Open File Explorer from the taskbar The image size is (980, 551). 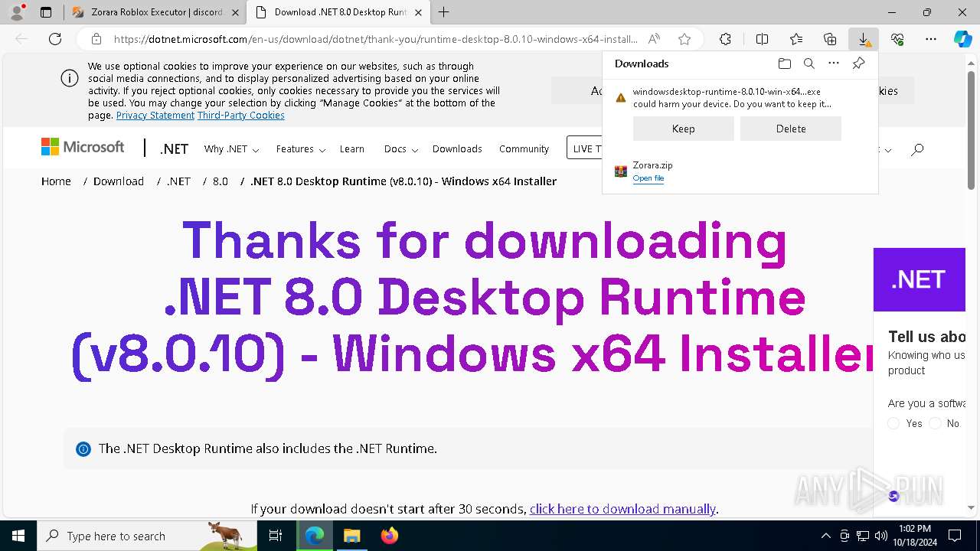[x=351, y=536]
